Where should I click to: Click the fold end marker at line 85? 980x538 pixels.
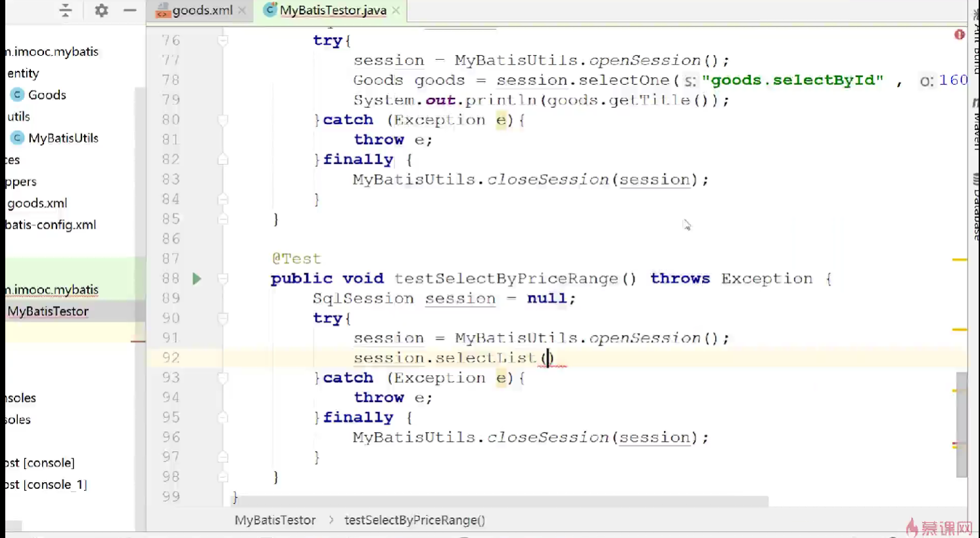coord(223,219)
